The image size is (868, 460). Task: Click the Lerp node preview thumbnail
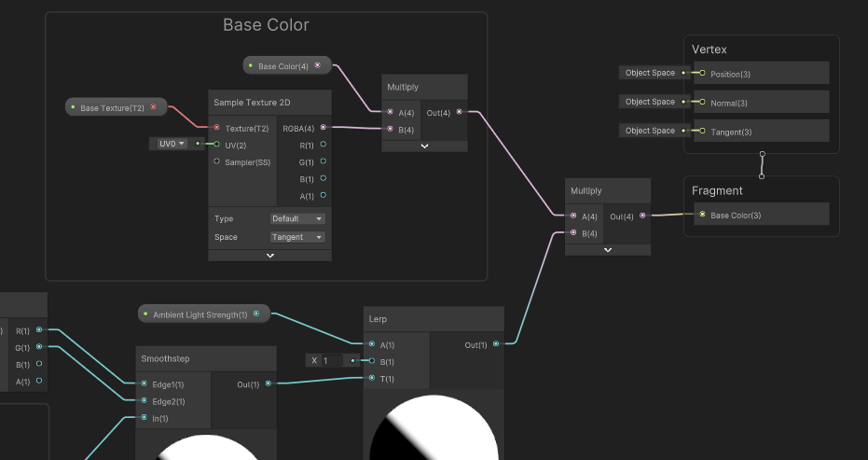434,427
